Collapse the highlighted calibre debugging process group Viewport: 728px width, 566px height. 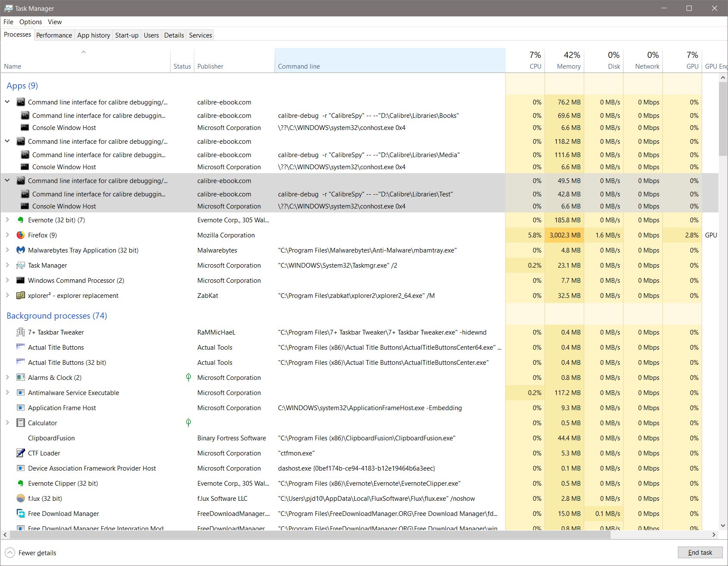pos(7,180)
